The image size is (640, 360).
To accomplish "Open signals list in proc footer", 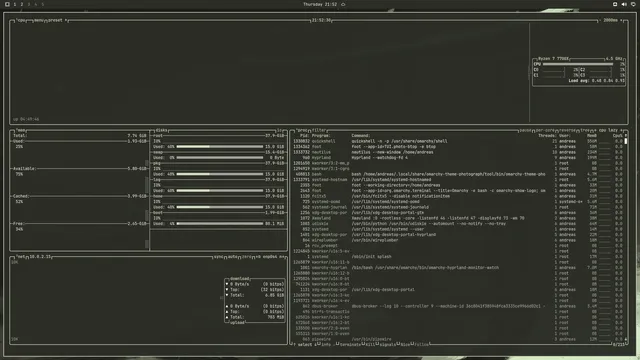I will (x=387, y=344).
